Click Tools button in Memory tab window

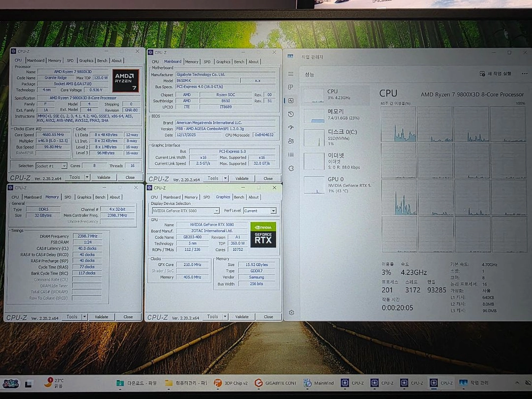(72, 317)
